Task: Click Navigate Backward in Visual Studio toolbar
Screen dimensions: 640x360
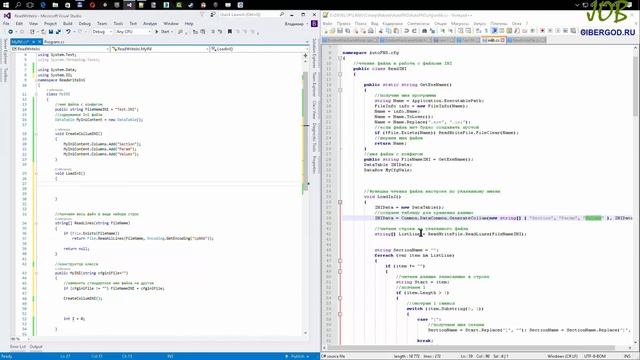Action: tap(11, 31)
